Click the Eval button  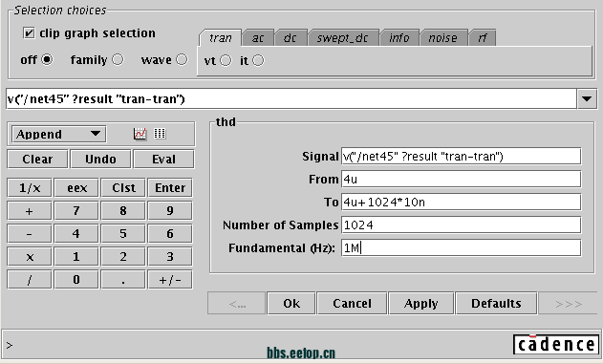(x=163, y=160)
